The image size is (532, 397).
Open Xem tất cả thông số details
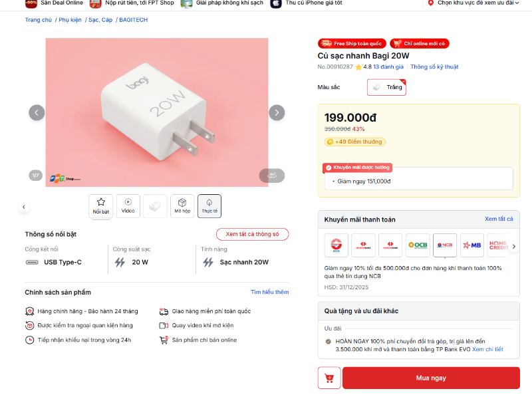tap(252, 234)
